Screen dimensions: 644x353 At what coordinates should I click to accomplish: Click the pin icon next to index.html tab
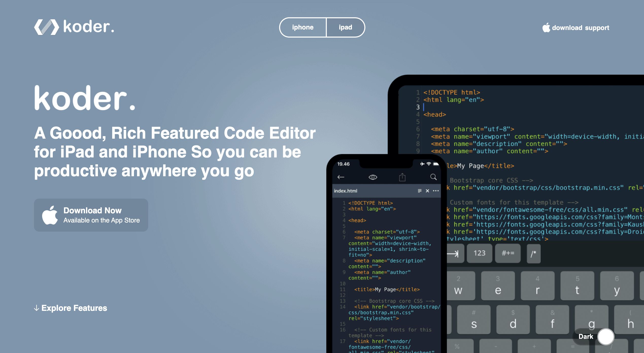click(419, 191)
